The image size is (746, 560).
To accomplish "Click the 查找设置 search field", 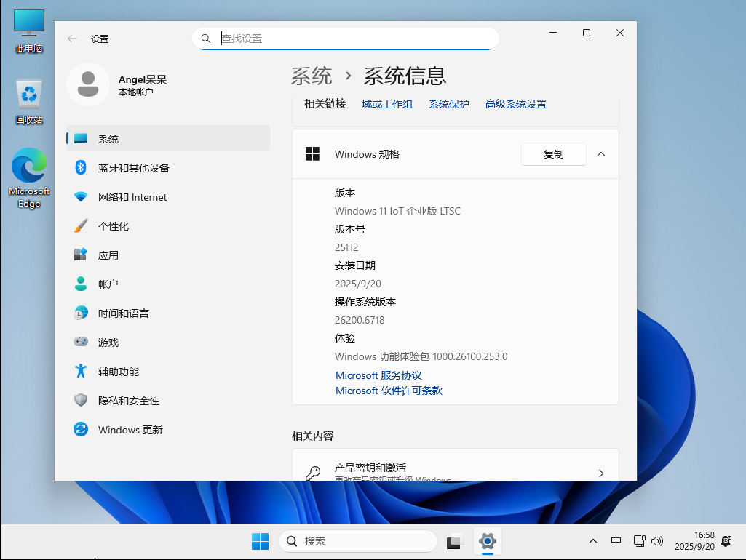I will pos(346,38).
